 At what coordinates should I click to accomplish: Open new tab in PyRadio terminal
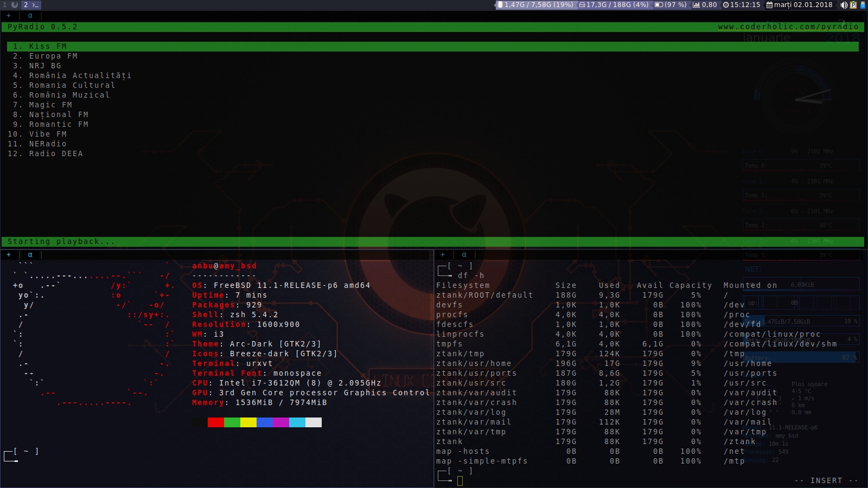click(9, 16)
